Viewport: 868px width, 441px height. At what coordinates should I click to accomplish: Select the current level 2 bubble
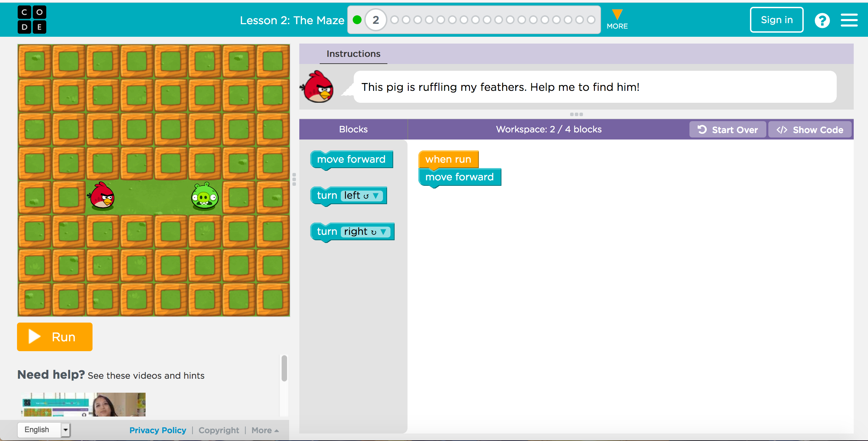coord(375,20)
